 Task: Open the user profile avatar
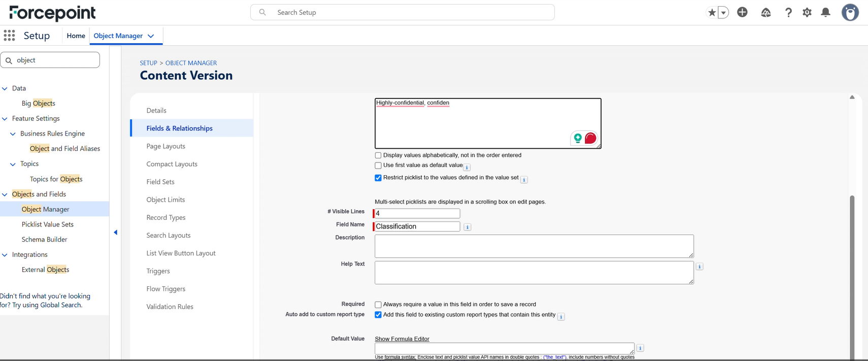(850, 12)
